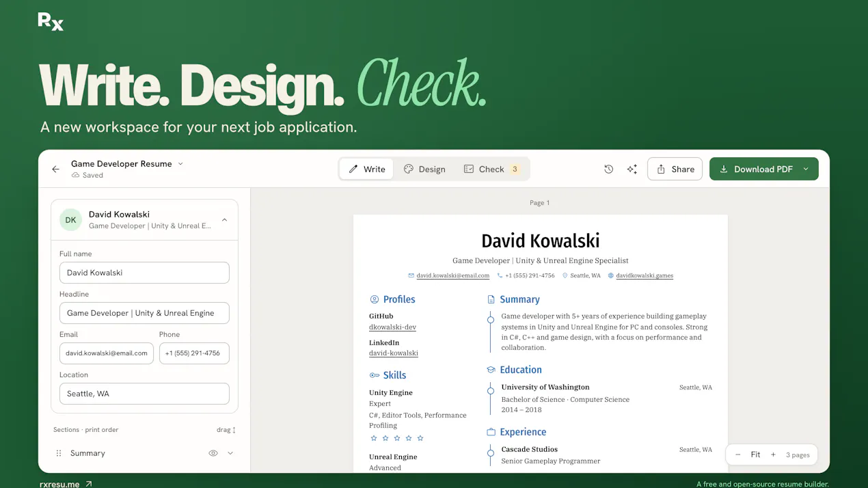The height and width of the screenshot is (488, 868).
Task: Edit the Location input field
Action: tap(144, 394)
